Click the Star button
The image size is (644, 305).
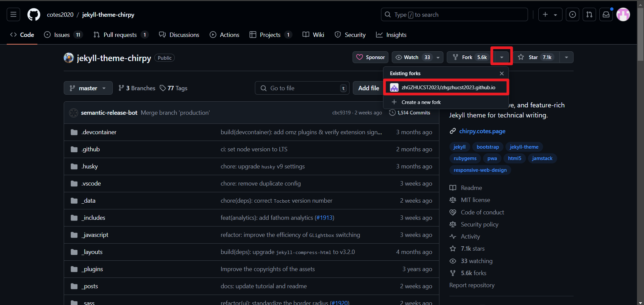pyautogui.click(x=537, y=57)
